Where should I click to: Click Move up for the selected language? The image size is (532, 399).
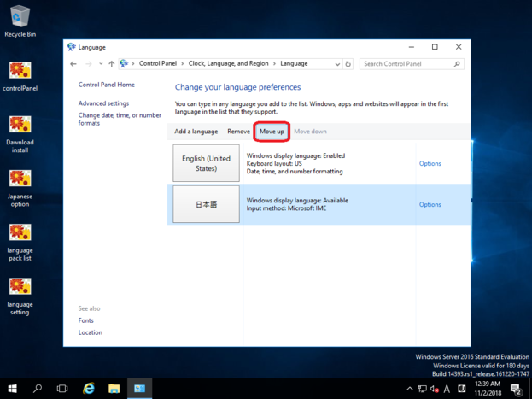[x=272, y=132]
